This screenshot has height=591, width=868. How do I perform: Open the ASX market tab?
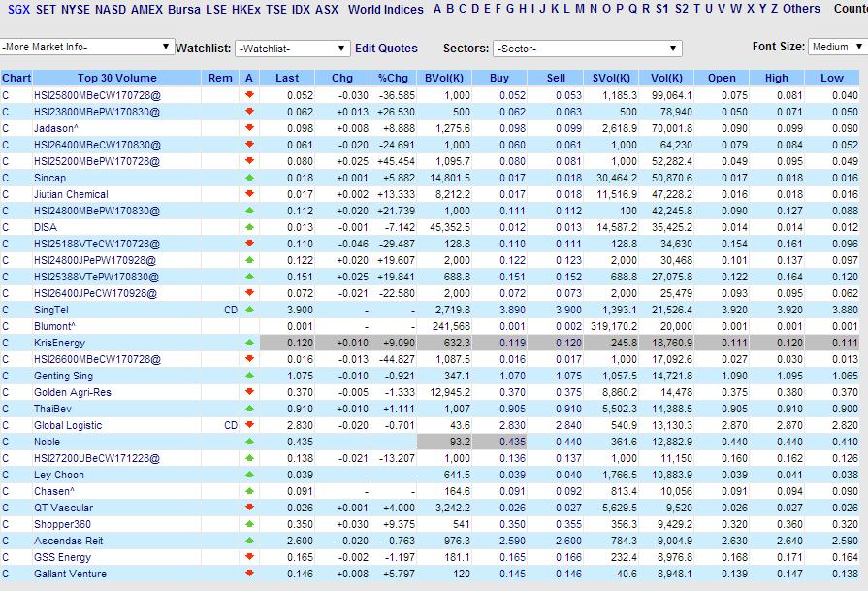(327, 10)
